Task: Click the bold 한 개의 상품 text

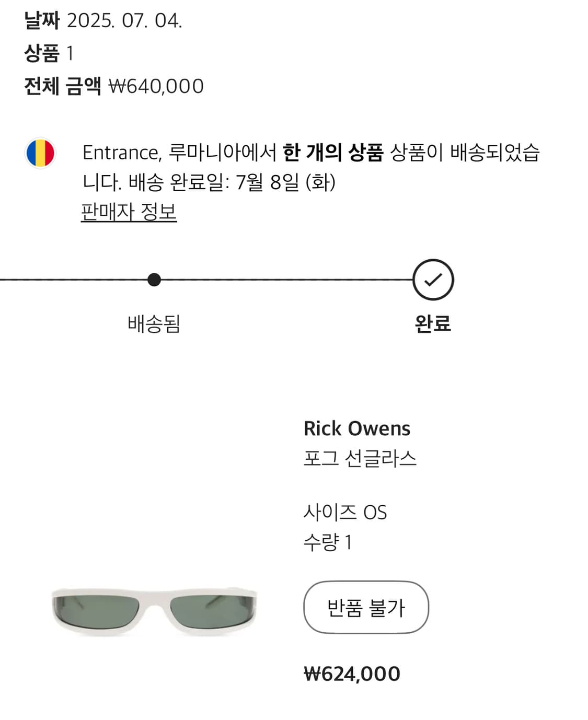Action: (333, 153)
